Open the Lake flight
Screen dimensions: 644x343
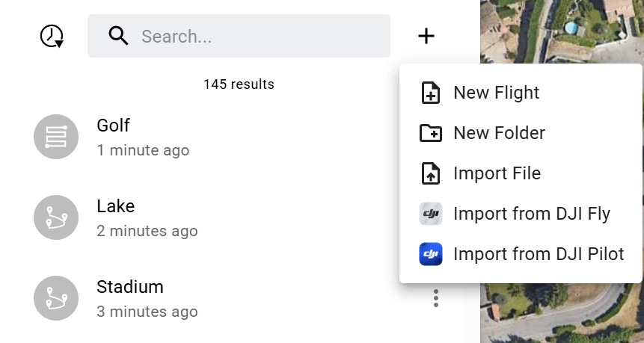click(116, 206)
